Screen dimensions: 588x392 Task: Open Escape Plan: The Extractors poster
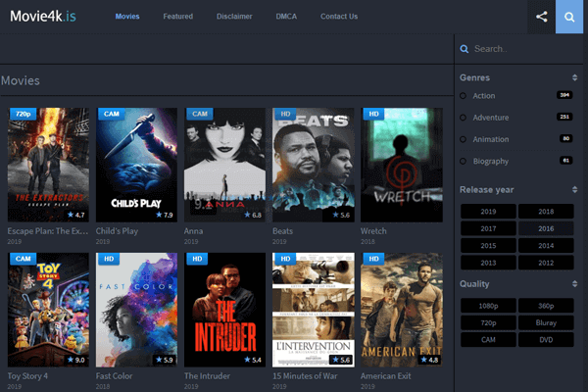coord(48,165)
